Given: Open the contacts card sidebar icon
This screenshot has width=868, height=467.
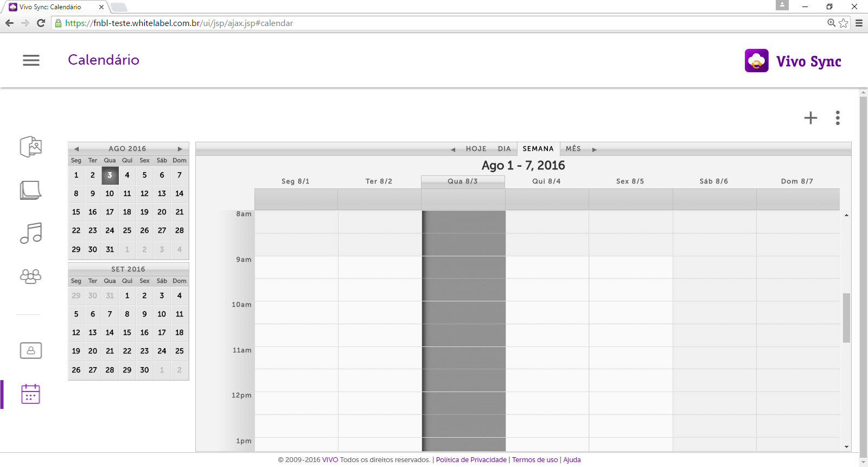Looking at the screenshot, I should 31,350.
